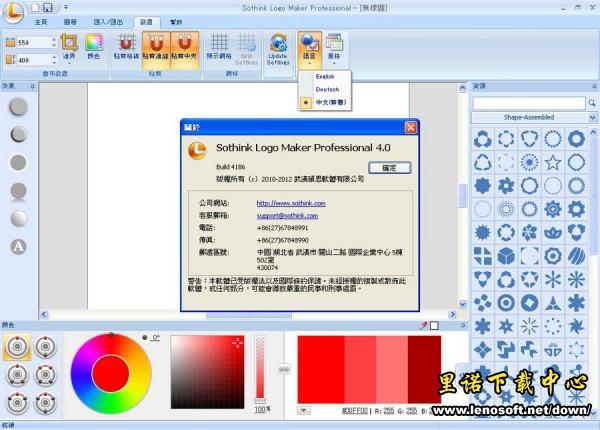Toggle the show grid button
The image size is (600, 430).
coord(219,46)
